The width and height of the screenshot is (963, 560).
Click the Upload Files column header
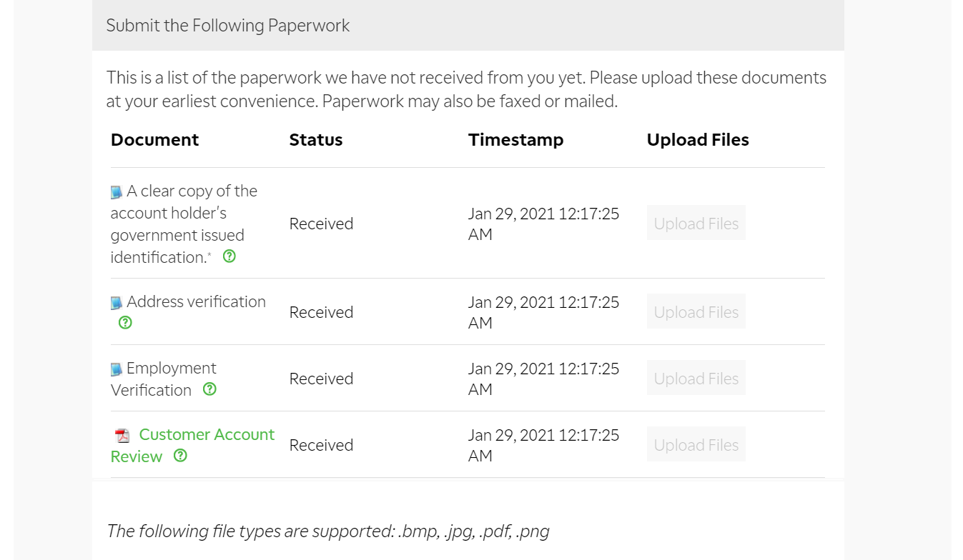click(697, 140)
